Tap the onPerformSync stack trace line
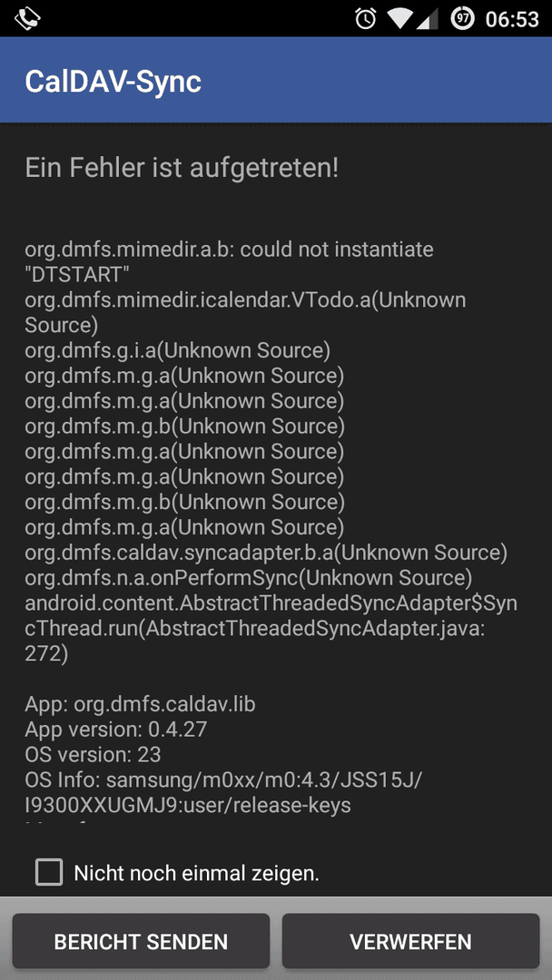The width and height of the screenshot is (552, 980). [249, 577]
